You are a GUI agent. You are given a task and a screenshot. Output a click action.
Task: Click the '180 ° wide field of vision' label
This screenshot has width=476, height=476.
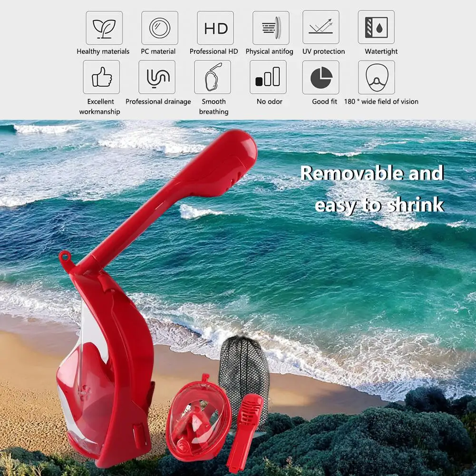click(381, 101)
